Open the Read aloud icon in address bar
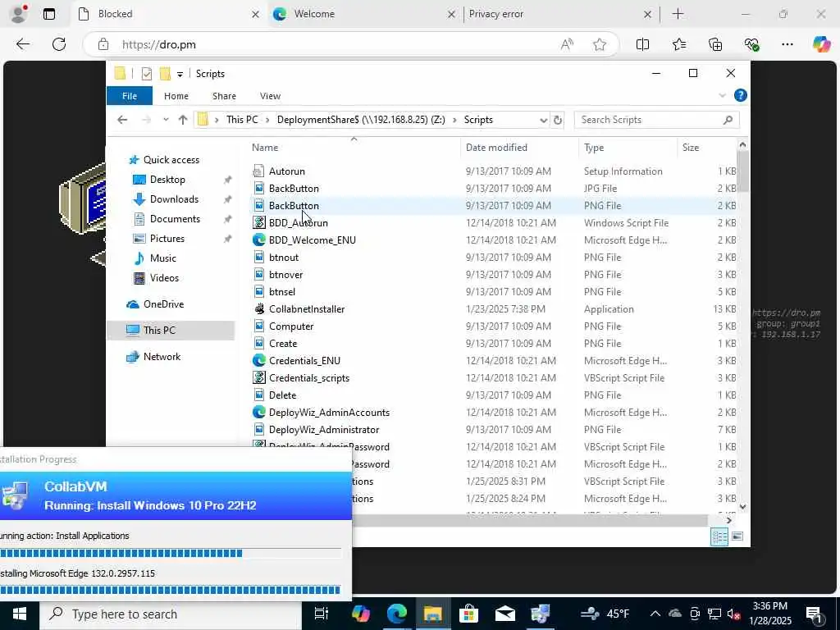This screenshot has width=840, height=630. click(567, 44)
